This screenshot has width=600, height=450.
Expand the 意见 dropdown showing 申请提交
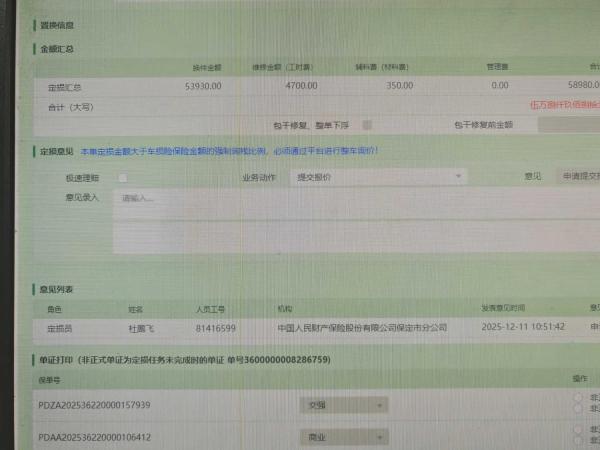[x=578, y=176]
